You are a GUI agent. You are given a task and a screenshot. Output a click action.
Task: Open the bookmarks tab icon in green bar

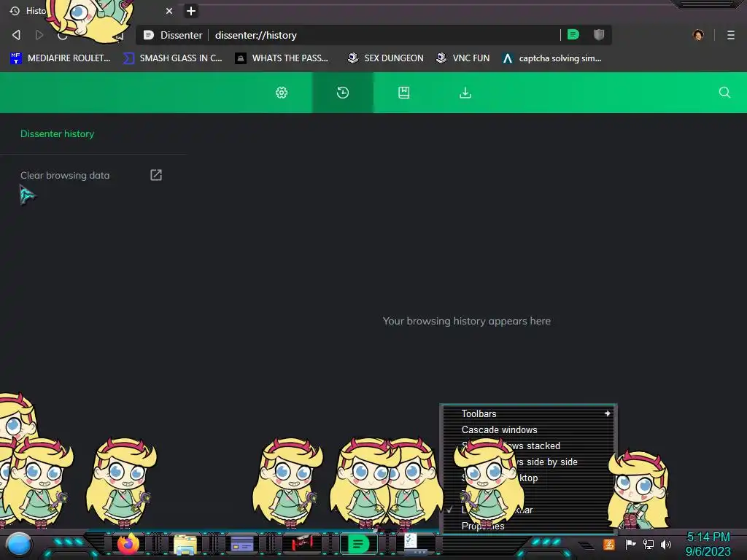pyautogui.click(x=404, y=93)
